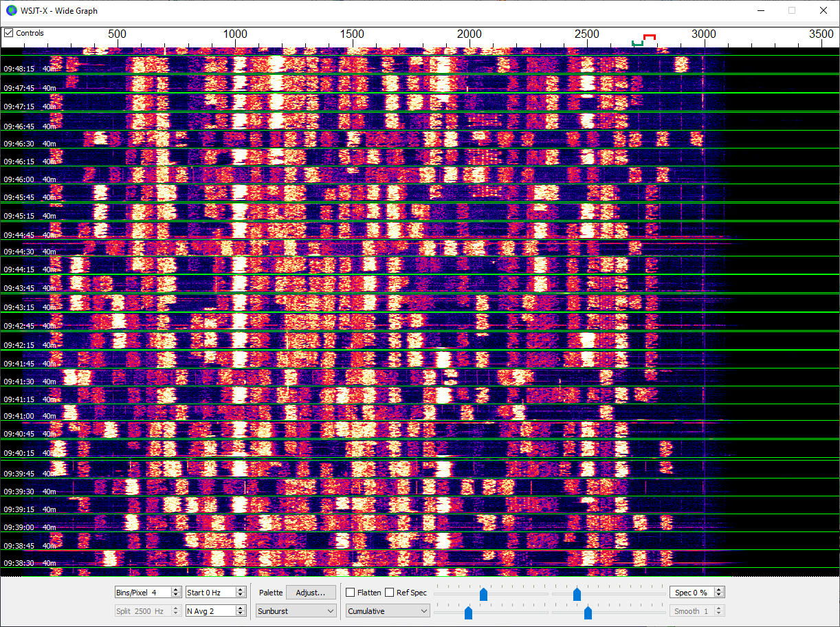Increase Spec % using the up arrow
Screen dimensions: 840x627
pyautogui.click(x=720, y=589)
